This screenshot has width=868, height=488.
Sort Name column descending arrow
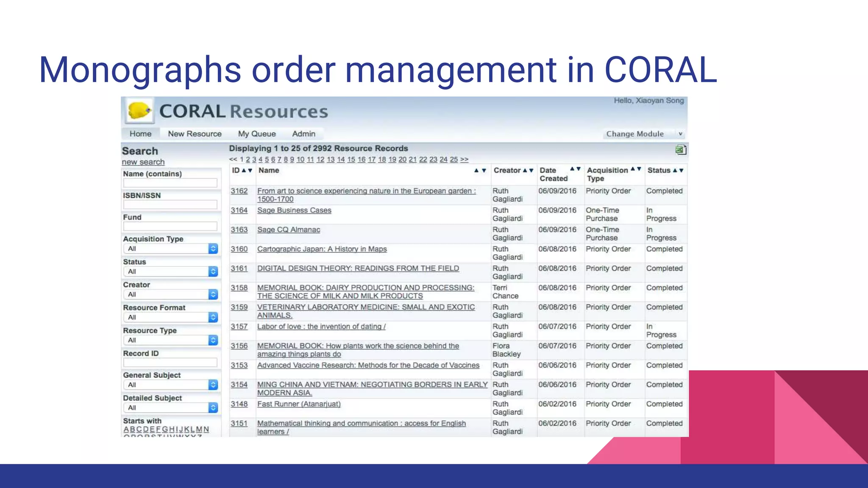coord(484,170)
